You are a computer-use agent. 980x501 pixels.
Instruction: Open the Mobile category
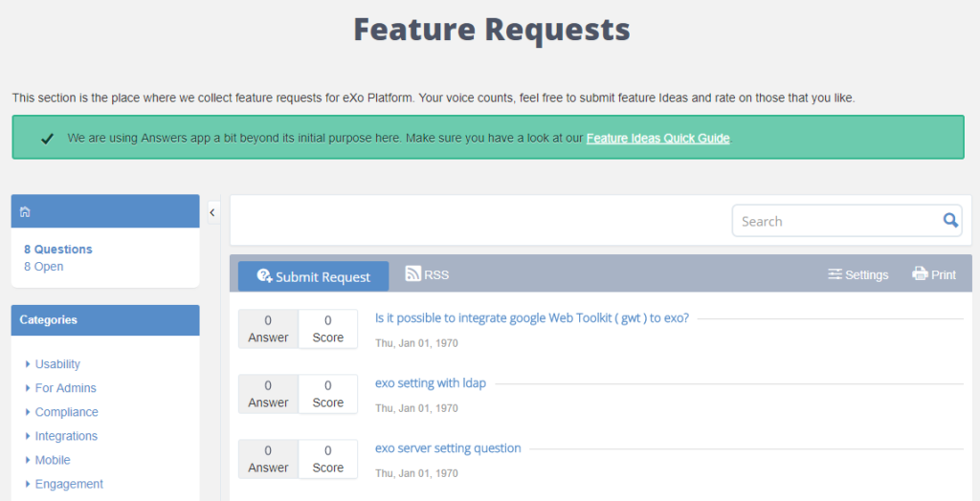pos(53,461)
